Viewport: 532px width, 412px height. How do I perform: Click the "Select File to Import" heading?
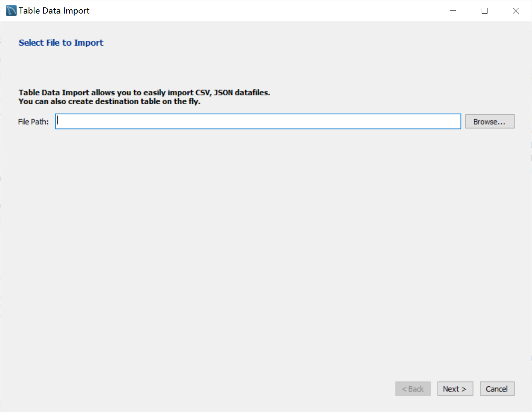coord(61,43)
